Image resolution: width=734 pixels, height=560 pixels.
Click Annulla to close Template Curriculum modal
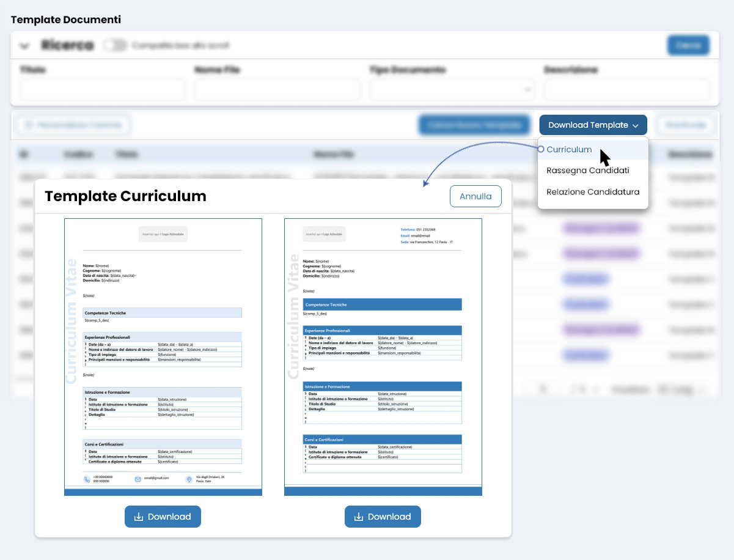475,196
